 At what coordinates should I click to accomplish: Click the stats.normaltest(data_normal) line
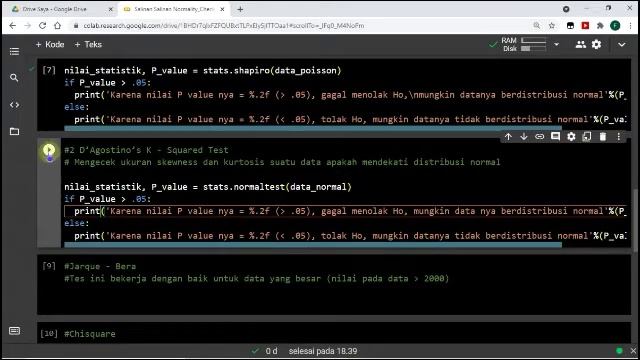click(208, 187)
